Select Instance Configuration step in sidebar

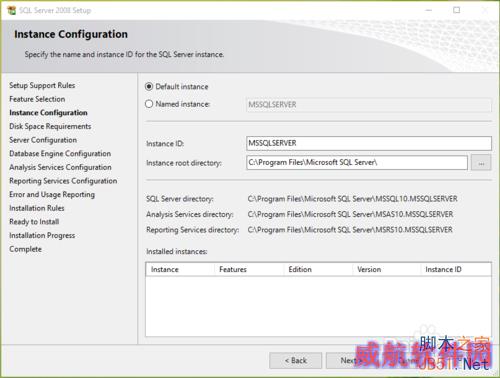48,113
